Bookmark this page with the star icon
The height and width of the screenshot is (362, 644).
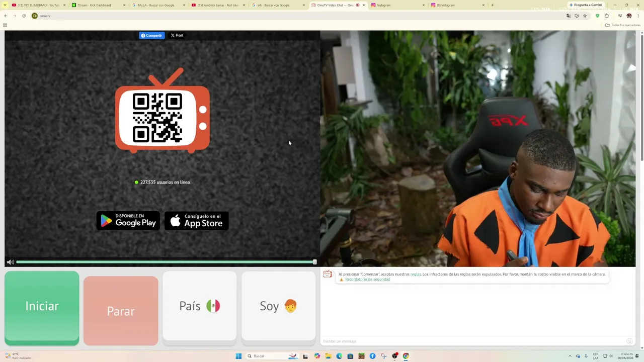pos(585,16)
